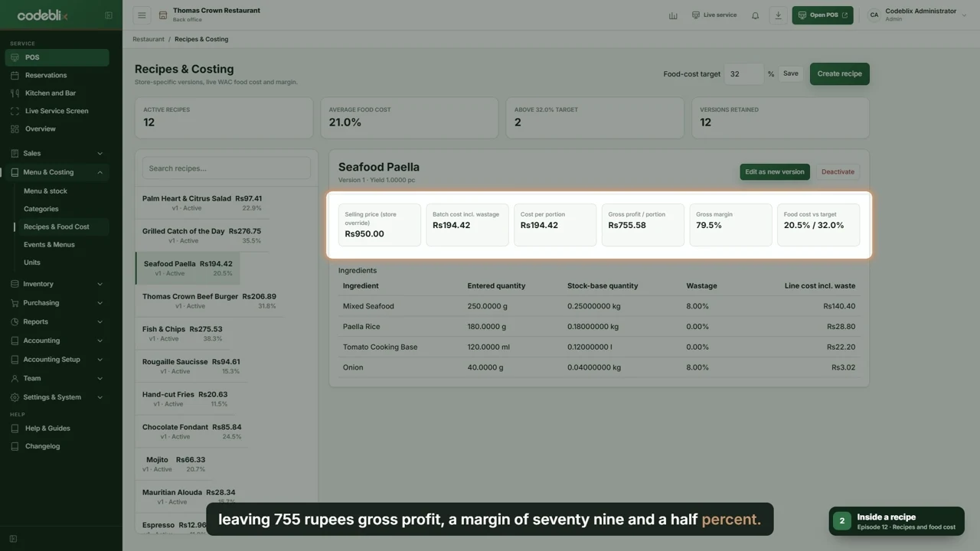
Task: Expand the Inventory chevron
Action: tap(100, 284)
